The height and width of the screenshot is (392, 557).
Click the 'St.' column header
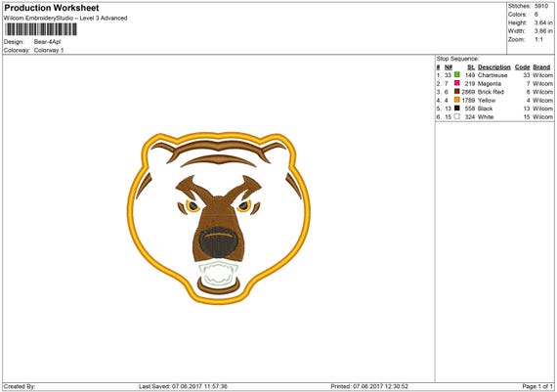pyautogui.click(x=471, y=67)
